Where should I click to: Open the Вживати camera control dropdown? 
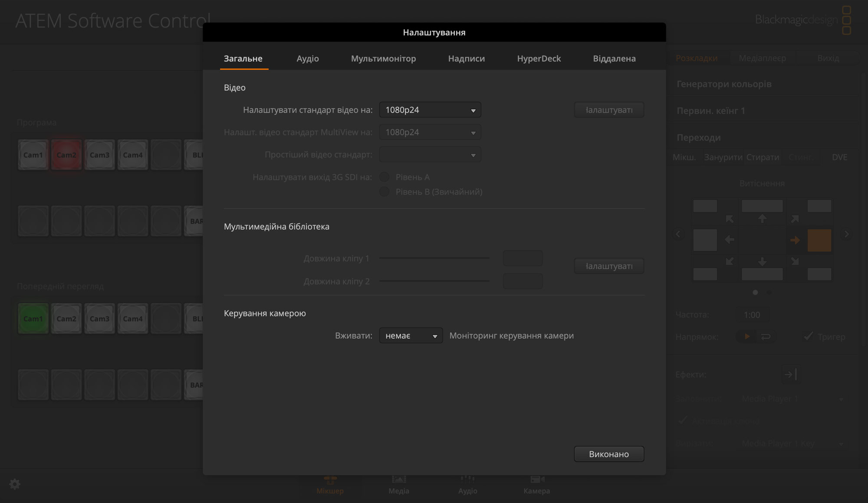(411, 336)
